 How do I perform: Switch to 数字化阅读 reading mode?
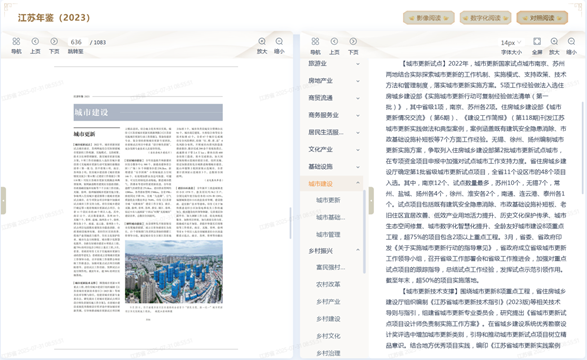point(486,18)
